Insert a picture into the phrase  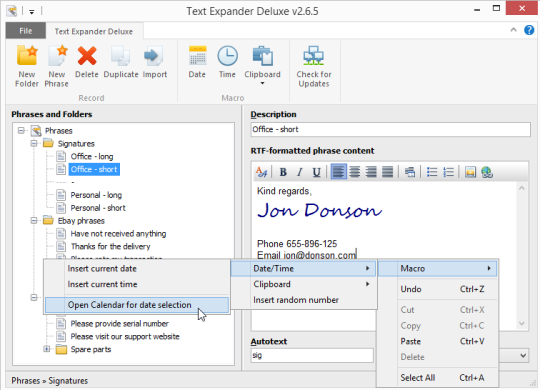pos(470,172)
